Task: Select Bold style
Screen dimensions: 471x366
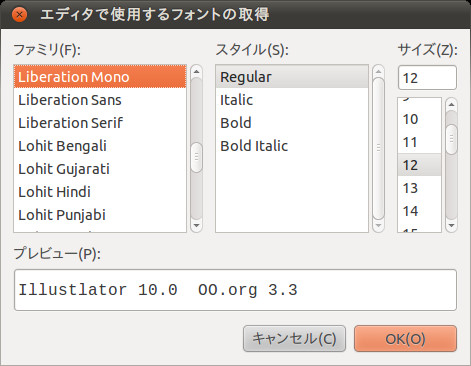Action: (x=292, y=123)
